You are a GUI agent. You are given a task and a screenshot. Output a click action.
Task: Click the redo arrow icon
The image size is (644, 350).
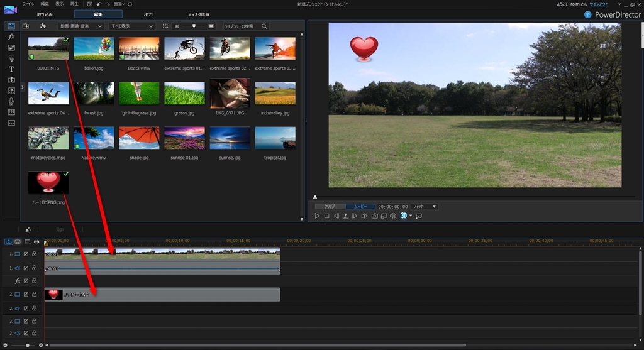108,4
